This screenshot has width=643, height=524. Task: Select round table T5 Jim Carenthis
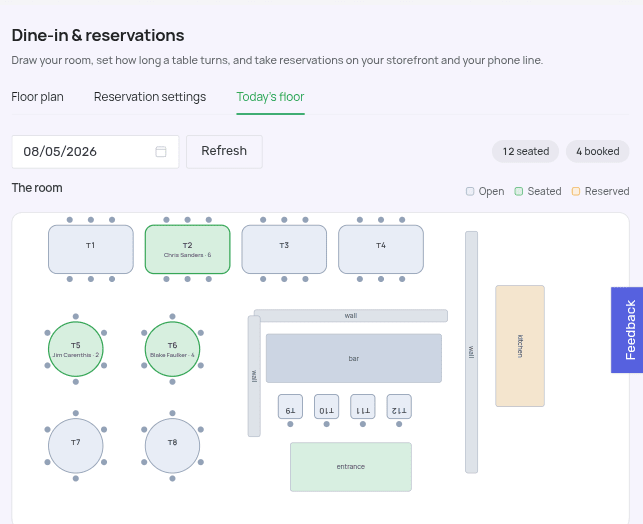(x=76, y=349)
